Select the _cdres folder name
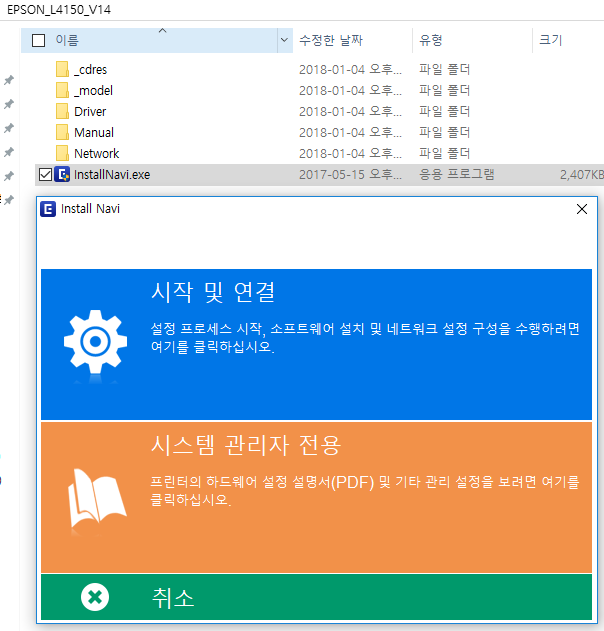The height and width of the screenshot is (631, 604). 91,70
